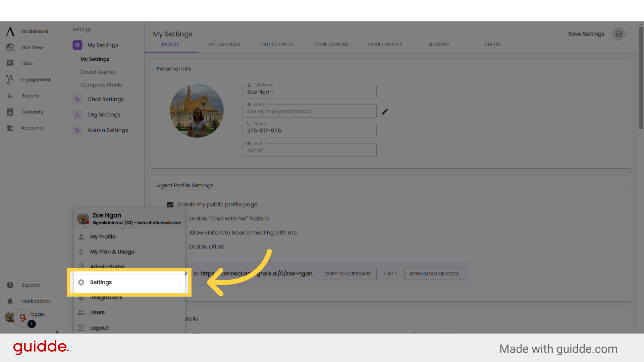This screenshot has width=644, height=362.
Task: Open the Accounts building icon
Action: click(x=10, y=128)
